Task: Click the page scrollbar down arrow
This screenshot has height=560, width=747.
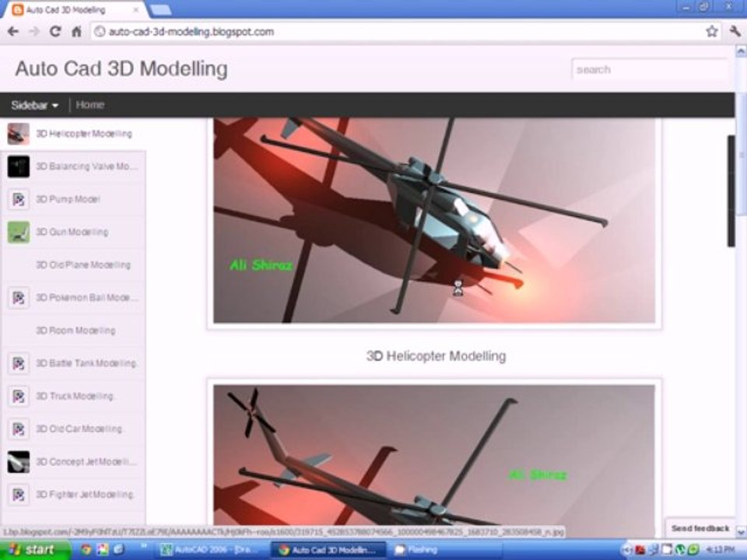Action: (741, 531)
